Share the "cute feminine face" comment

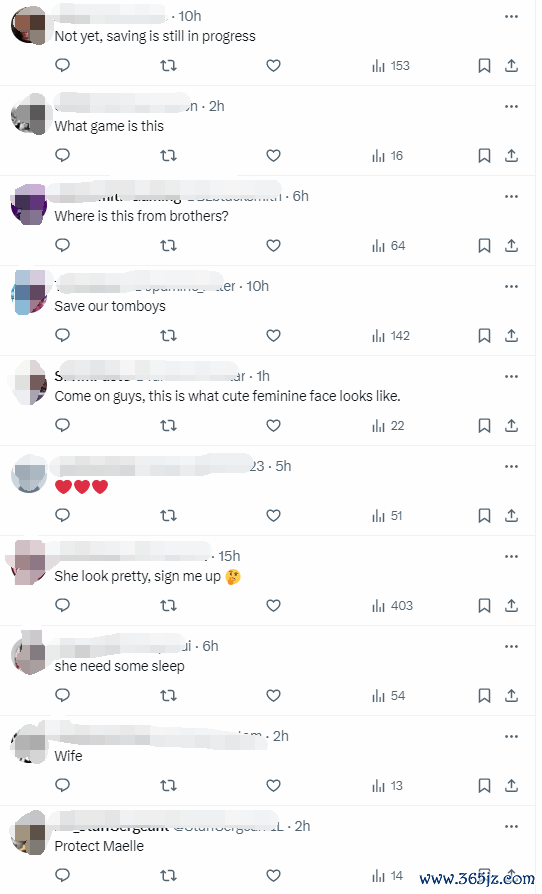tap(512, 426)
